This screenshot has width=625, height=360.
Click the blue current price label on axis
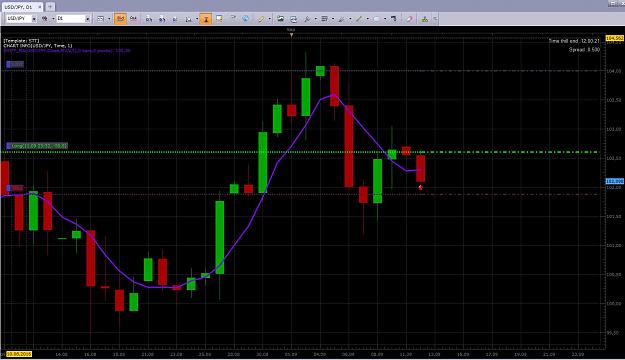point(614,181)
